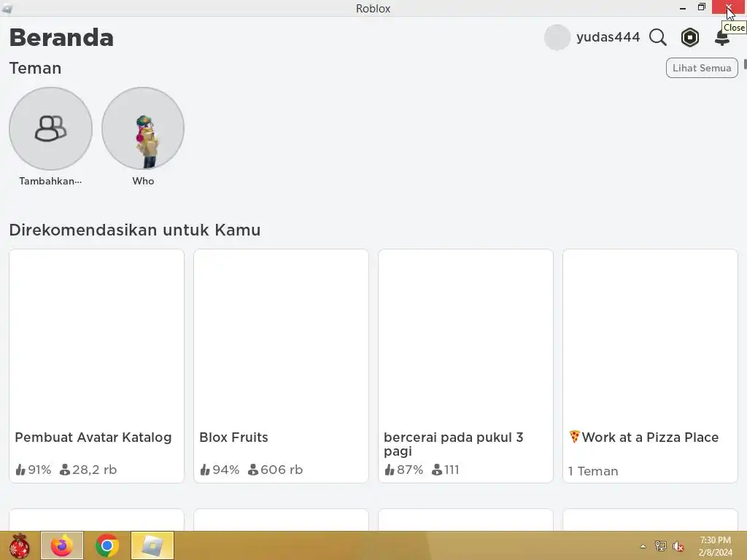
Task: Click the 91% like rating
Action: pos(34,470)
